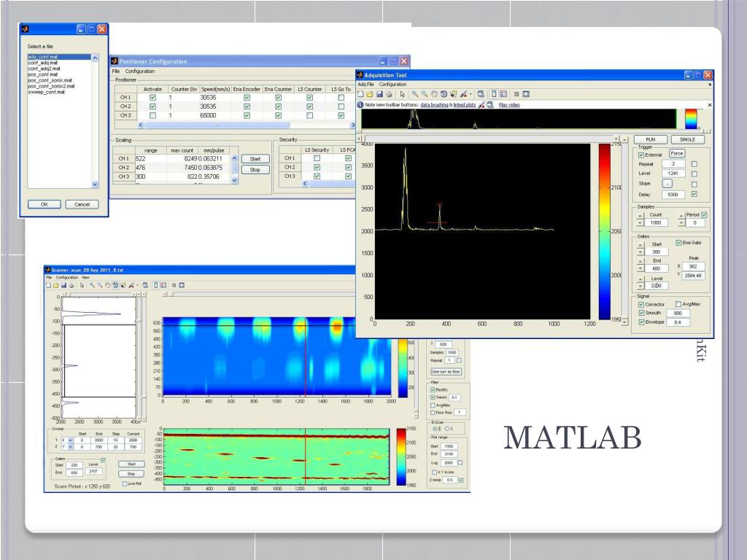Click Insert Colorbar icon in Adquisition Tool toolbar

coord(494,94)
